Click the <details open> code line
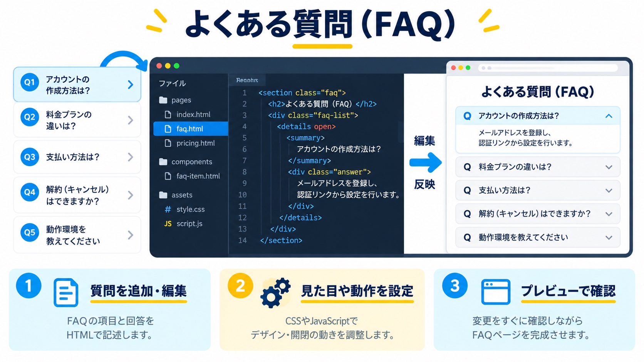Image resolution: width=644 pixels, height=362 pixels. [306, 127]
